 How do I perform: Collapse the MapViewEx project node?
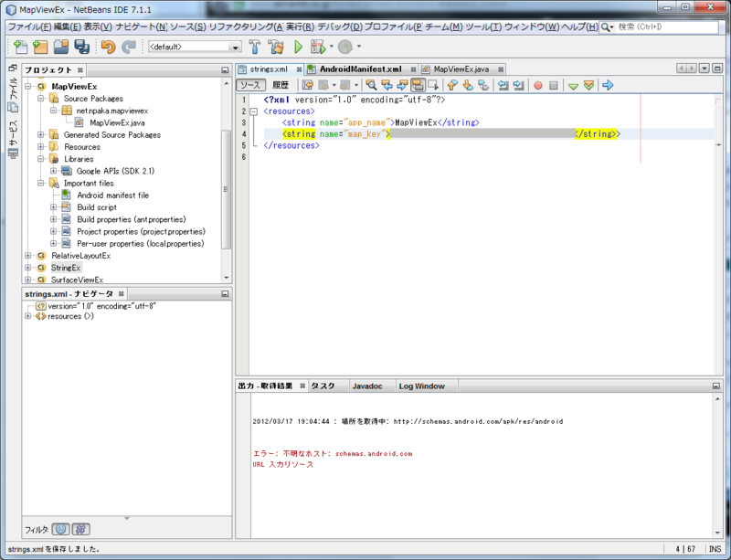click(x=28, y=86)
